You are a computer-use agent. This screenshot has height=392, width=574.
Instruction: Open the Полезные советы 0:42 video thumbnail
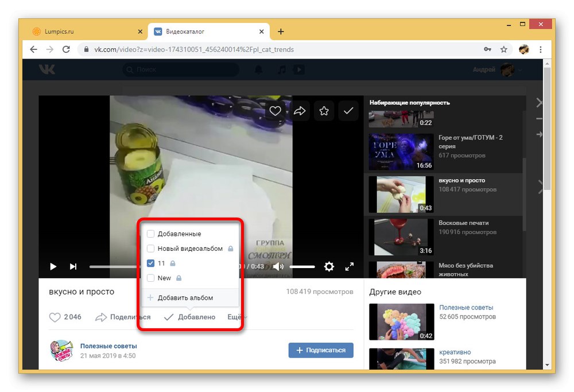(402, 322)
